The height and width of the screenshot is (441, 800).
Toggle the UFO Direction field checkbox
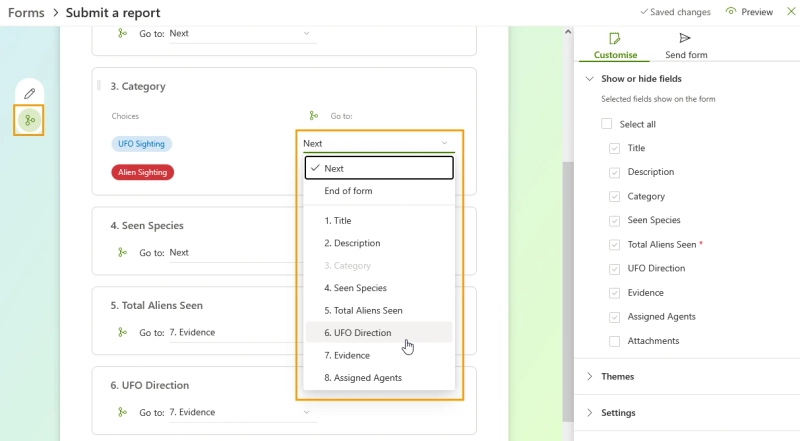[614, 269]
